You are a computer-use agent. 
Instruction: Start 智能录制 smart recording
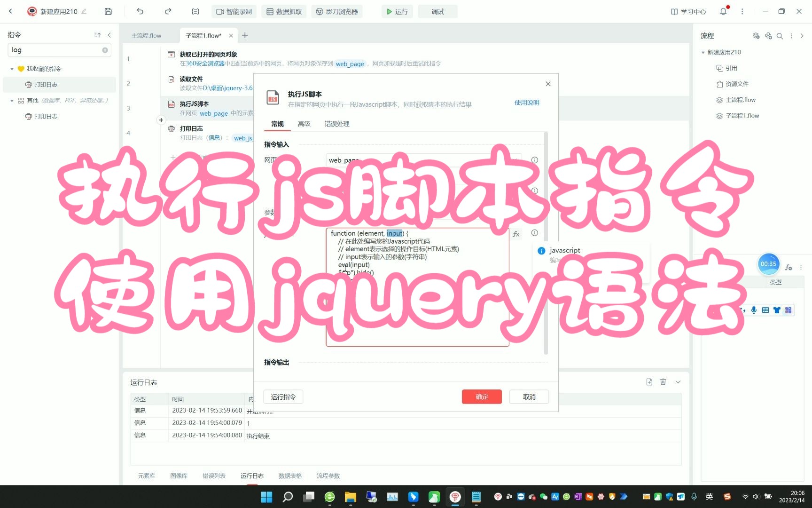pyautogui.click(x=234, y=11)
